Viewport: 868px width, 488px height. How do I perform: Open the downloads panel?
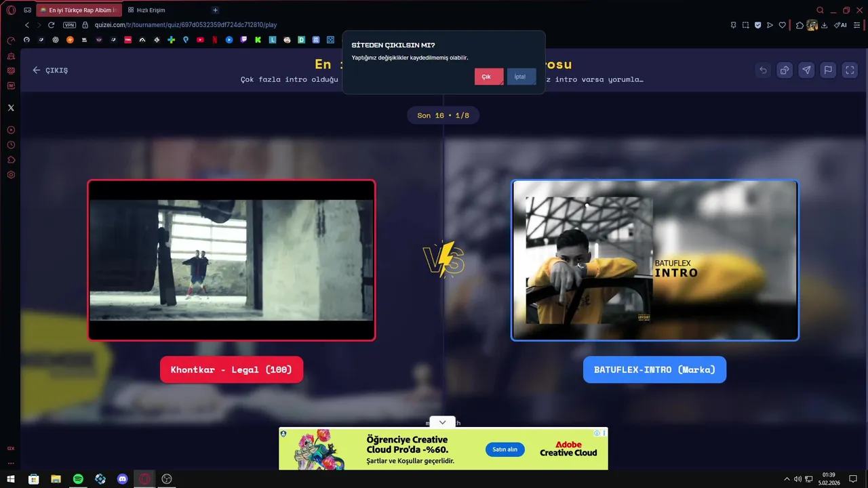824,25
